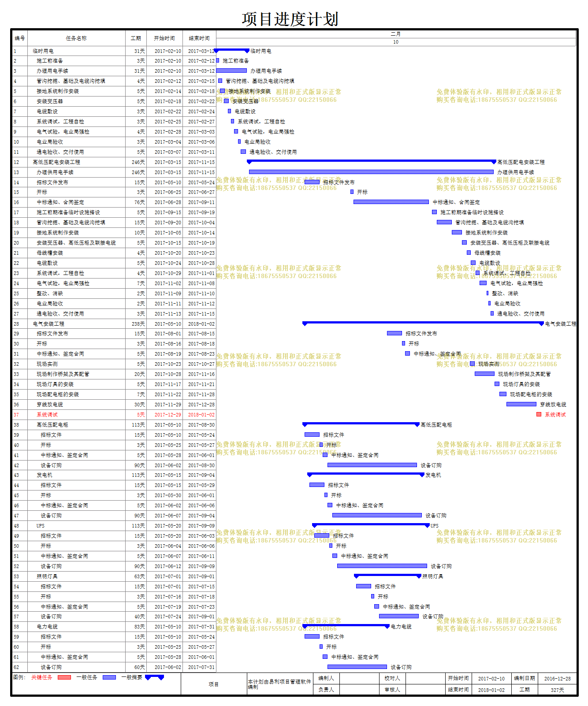Click the 工期 column header
The image size is (588, 706).
coord(136,38)
